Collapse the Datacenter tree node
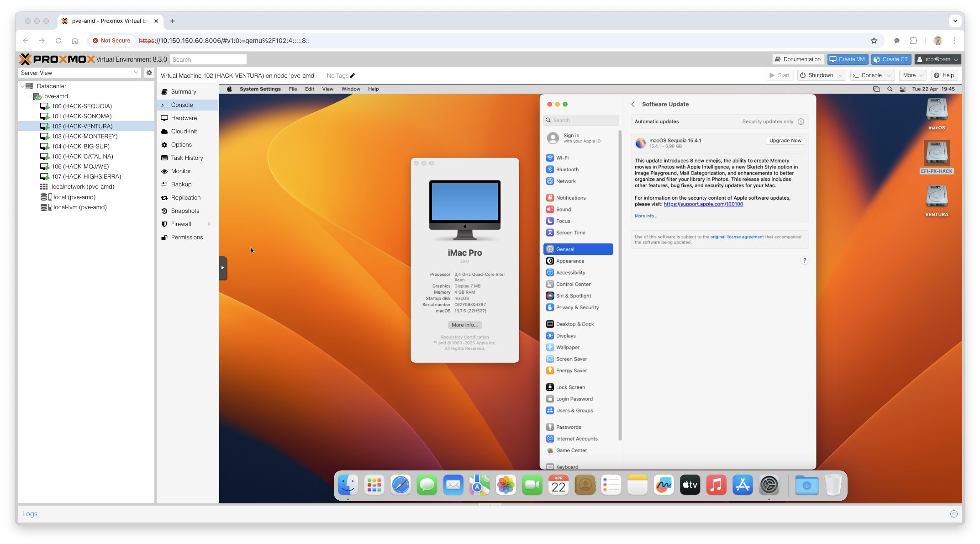 coord(23,86)
